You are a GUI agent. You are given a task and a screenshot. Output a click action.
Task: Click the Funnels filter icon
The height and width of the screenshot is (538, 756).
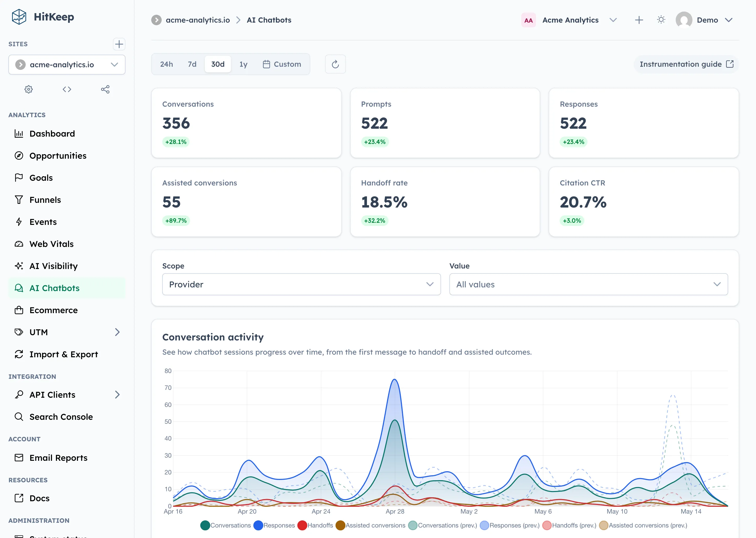(x=19, y=200)
